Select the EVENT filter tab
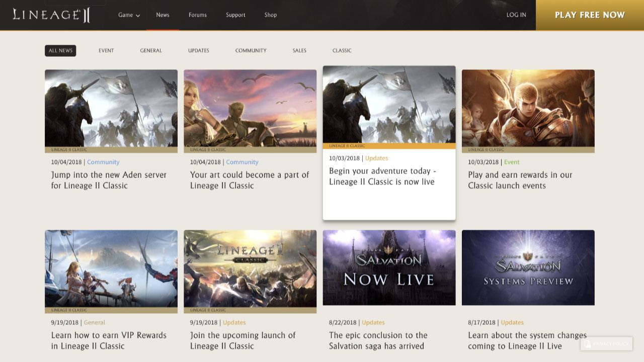Screen dimensions: 644x362 [x=106, y=51]
